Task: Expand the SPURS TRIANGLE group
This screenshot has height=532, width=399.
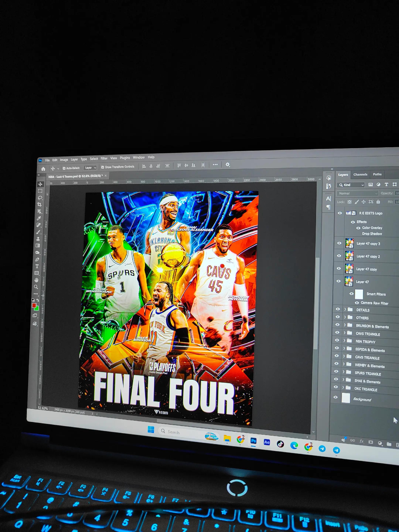Action: (x=343, y=372)
